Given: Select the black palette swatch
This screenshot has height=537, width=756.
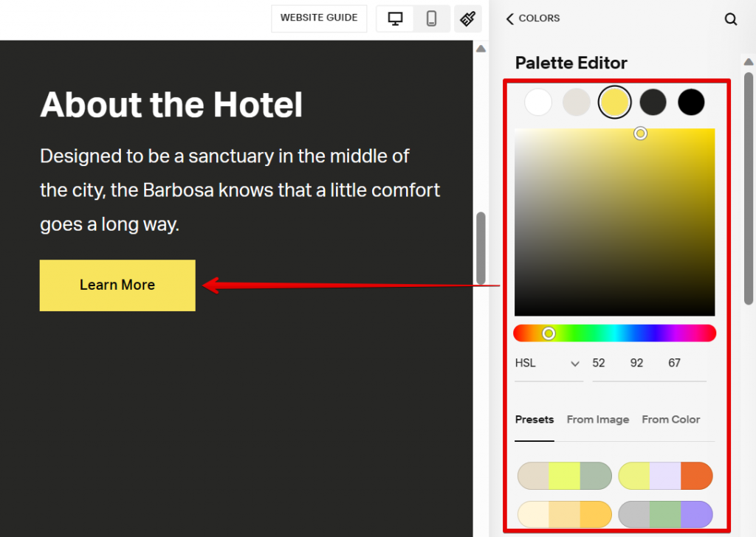Looking at the screenshot, I should (x=691, y=102).
